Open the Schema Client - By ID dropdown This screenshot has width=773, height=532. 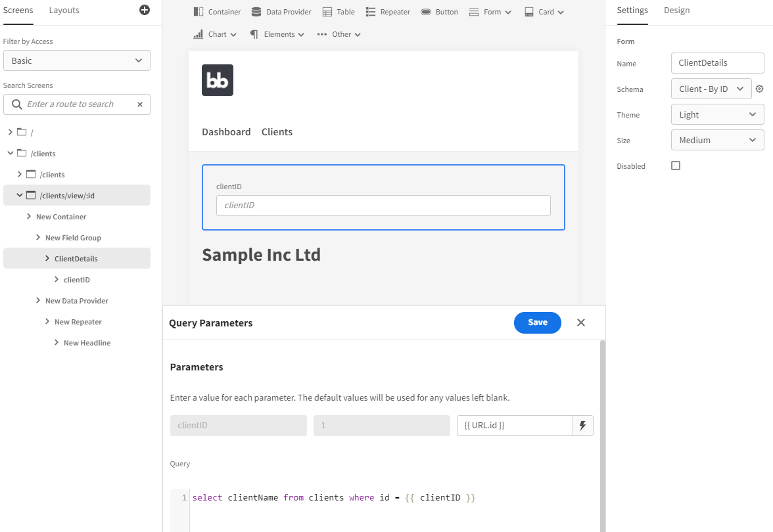click(711, 89)
